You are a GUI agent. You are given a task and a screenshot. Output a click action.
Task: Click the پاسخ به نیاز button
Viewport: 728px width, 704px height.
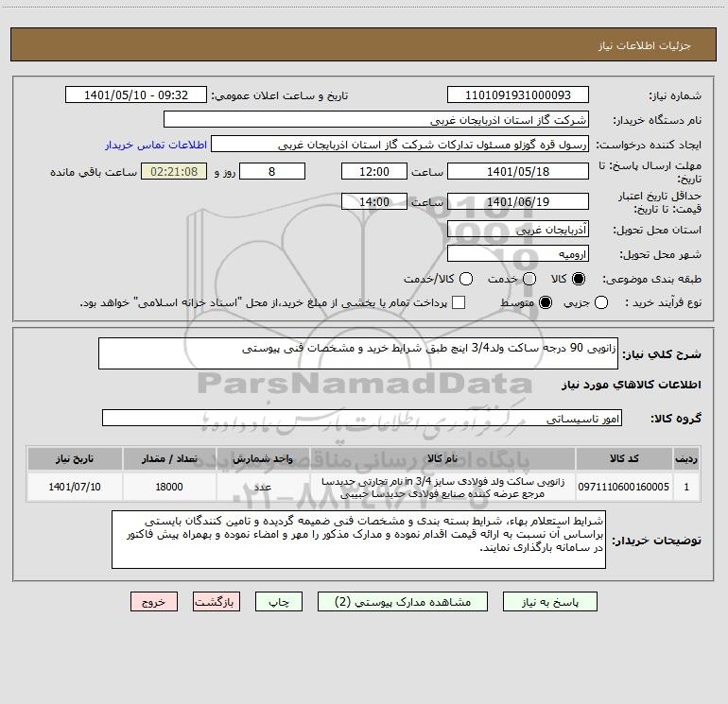pyautogui.click(x=549, y=602)
